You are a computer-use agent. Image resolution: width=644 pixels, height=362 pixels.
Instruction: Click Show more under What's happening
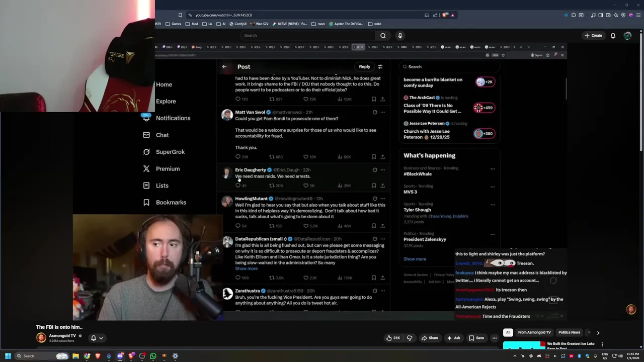(x=415, y=259)
